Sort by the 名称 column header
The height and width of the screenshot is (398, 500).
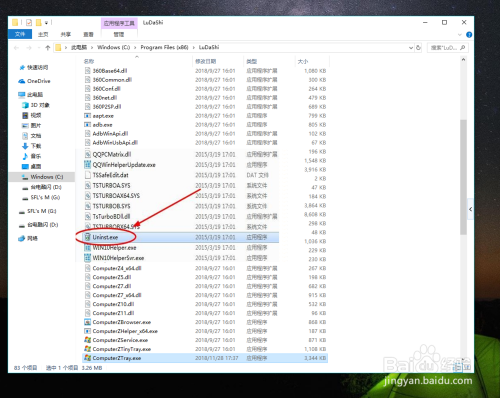(89, 61)
